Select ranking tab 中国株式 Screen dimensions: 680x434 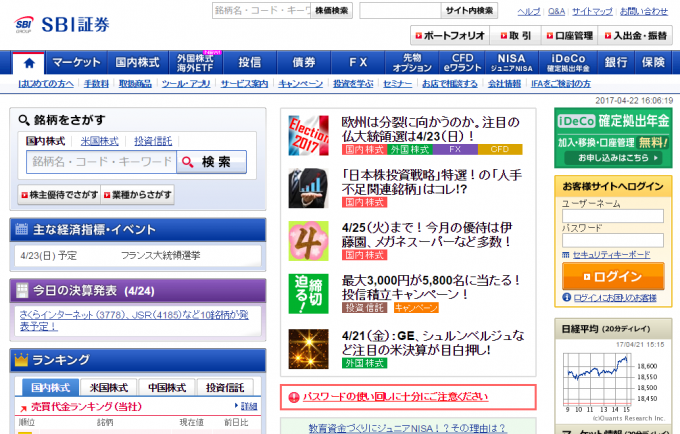[167, 387]
